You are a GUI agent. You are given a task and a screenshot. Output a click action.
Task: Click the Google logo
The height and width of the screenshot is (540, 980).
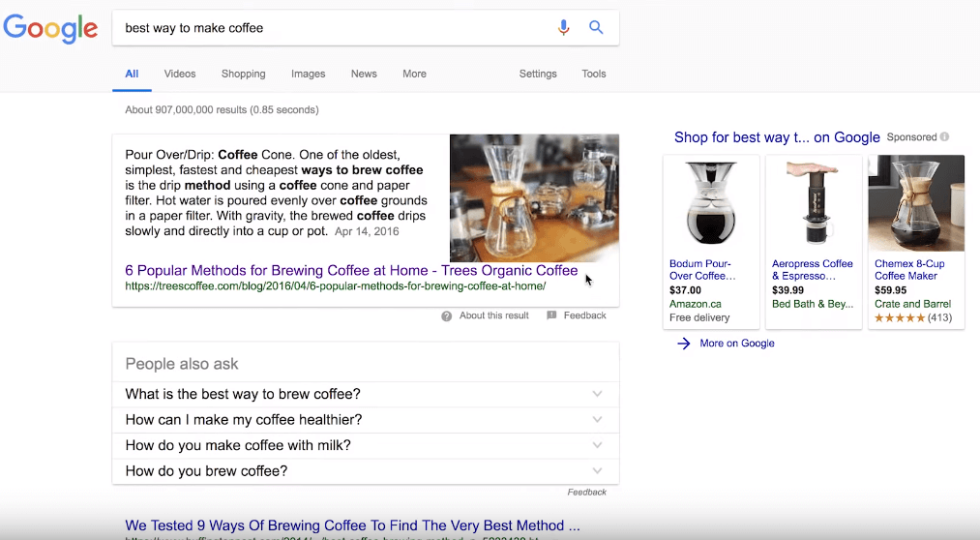coord(50,28)
